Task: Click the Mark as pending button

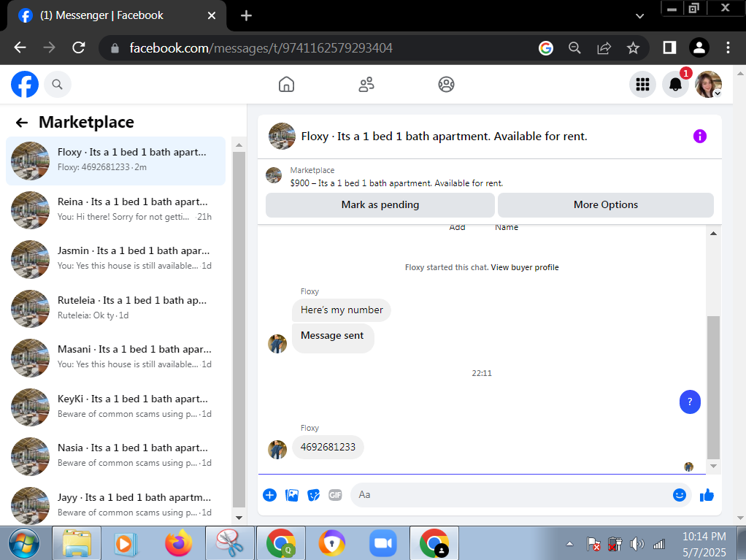Action: [x=380, y=204]
